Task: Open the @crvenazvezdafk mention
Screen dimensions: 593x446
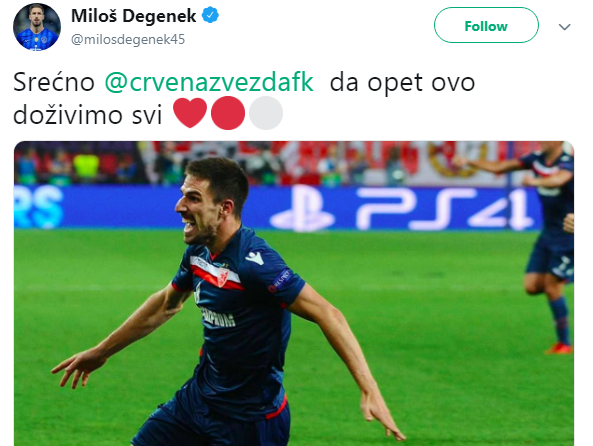Action: (x=209, y=82)
